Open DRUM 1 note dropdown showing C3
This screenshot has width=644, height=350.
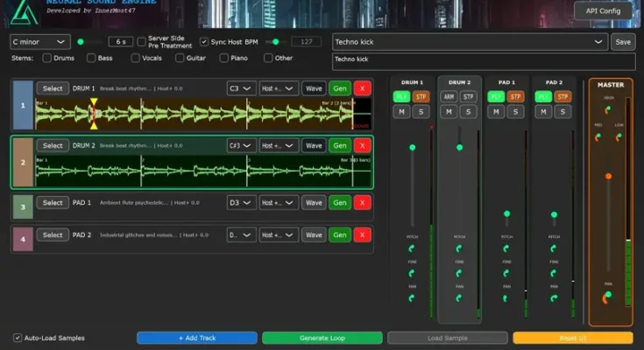[241, 88]
